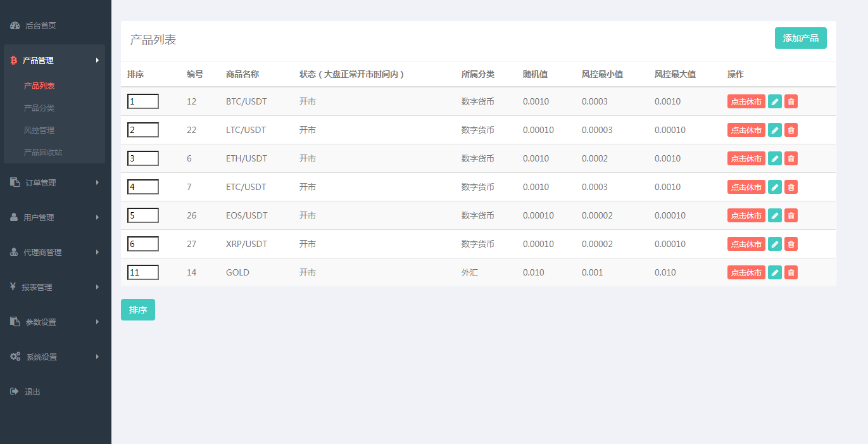Expand the 系统设置 menu arrow
The height and width of the screenshot is (444, 868).
click(x=97, y=357)
